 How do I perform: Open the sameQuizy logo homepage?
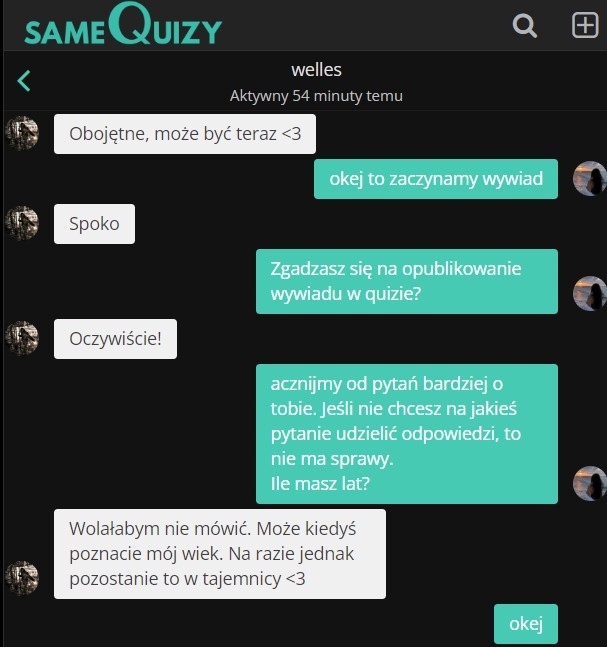123,24
